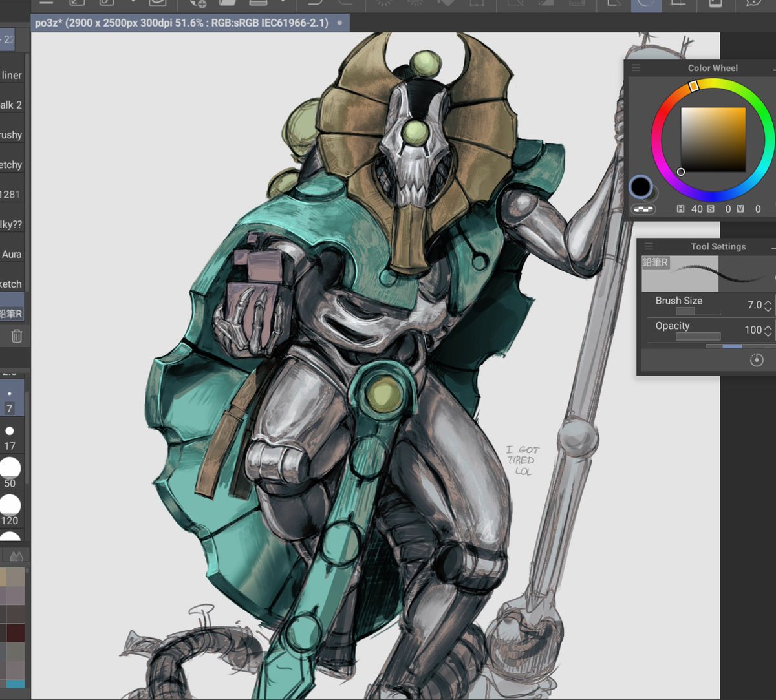Select the transparent color checkered swatch
The height and width of the screenshot is (700, 776).
coord(642,209)
